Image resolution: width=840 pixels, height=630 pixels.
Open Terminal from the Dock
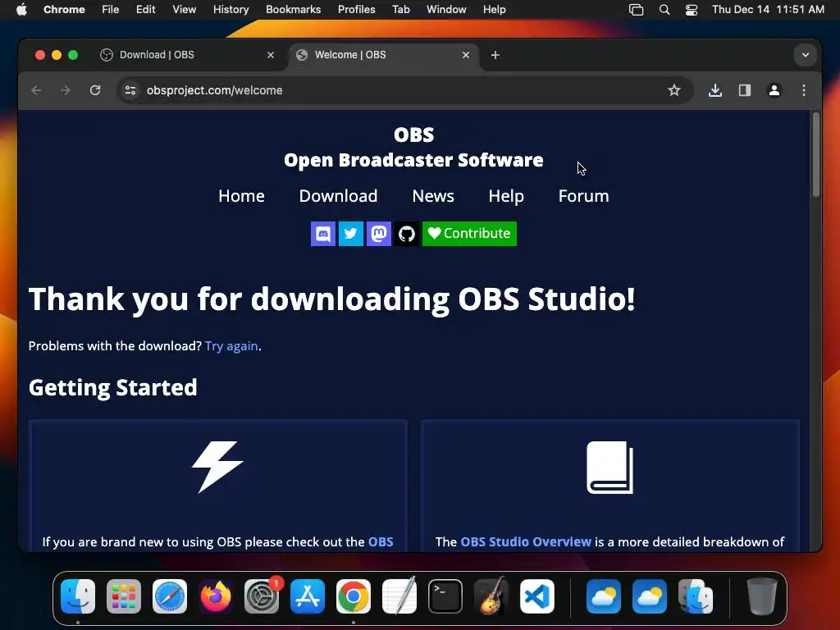[x=445, y=596]
